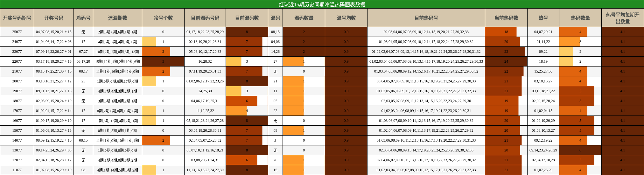Select the 目前温码数 column header

pos(247,18)
